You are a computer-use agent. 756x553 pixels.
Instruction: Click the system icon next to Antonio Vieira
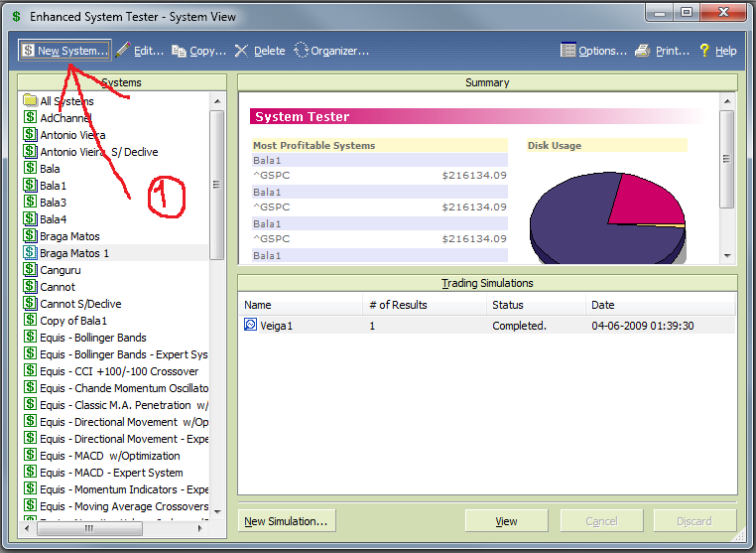click(x=30, y=134)
